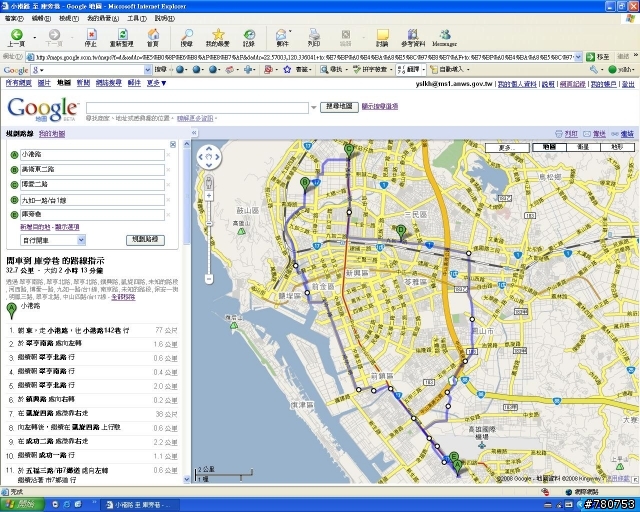Remove destination 小港路 with its X
This screenshot has height=512, width=640.
[168, 155]
